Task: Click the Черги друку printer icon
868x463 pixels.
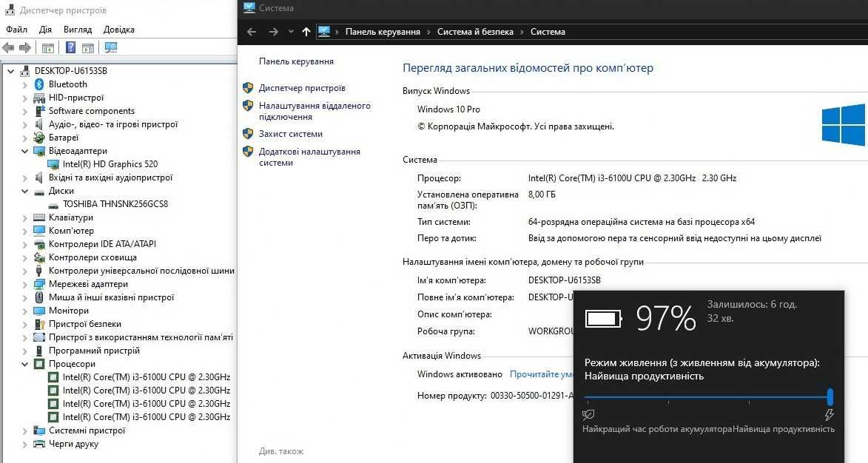Action: 38,445
